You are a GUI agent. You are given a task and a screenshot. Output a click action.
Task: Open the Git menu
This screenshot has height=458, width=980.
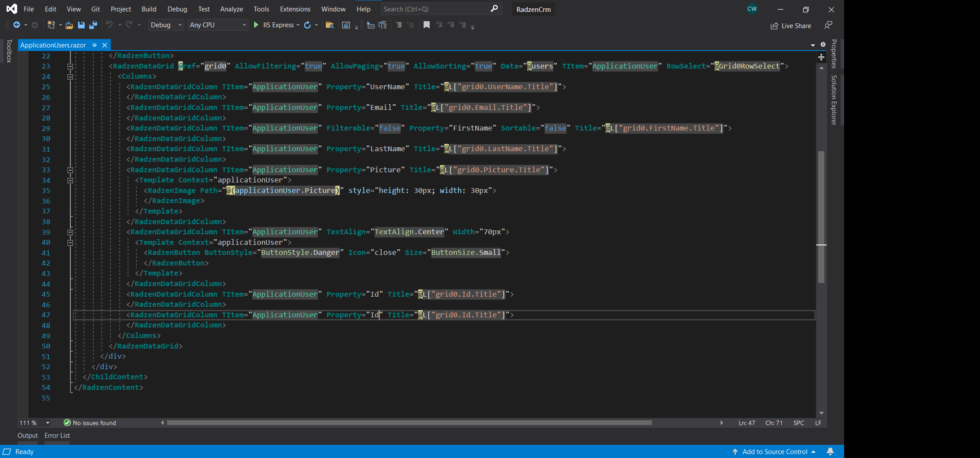pos(96,9)
